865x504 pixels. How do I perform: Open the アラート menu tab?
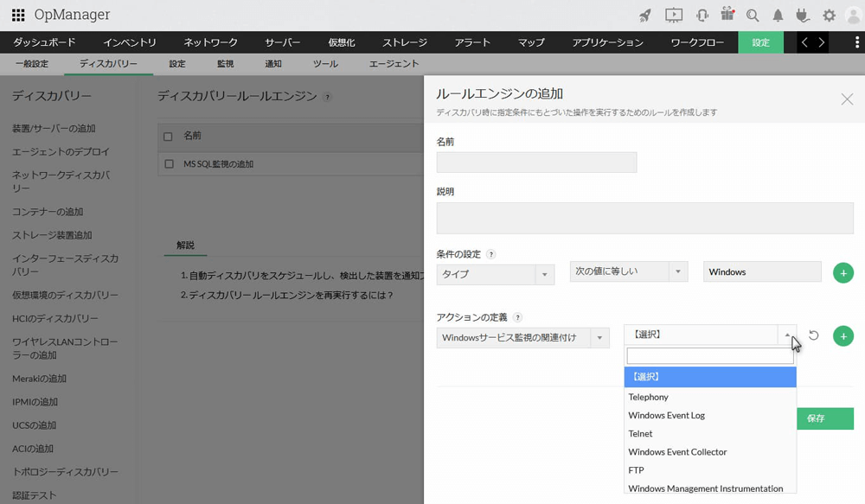pyautogui.click(x=472, y=42)
